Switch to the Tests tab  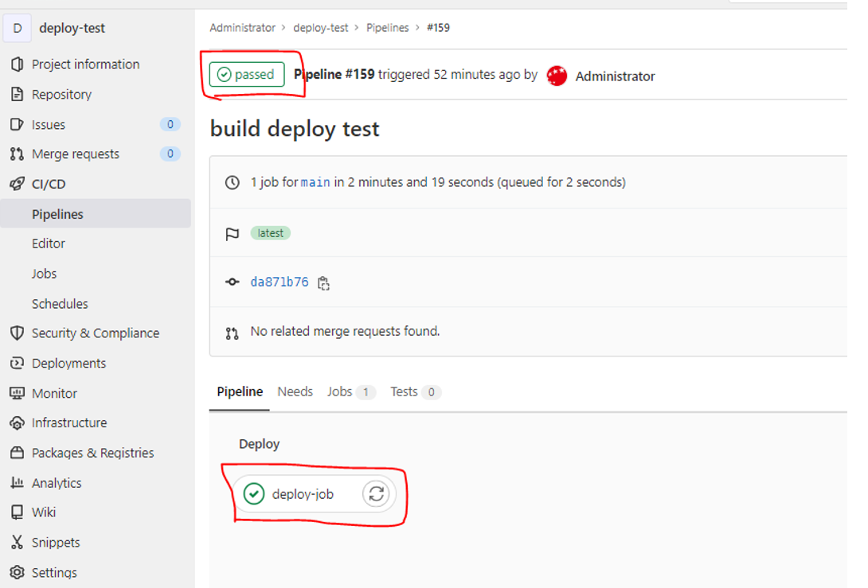tap(415, 391)
